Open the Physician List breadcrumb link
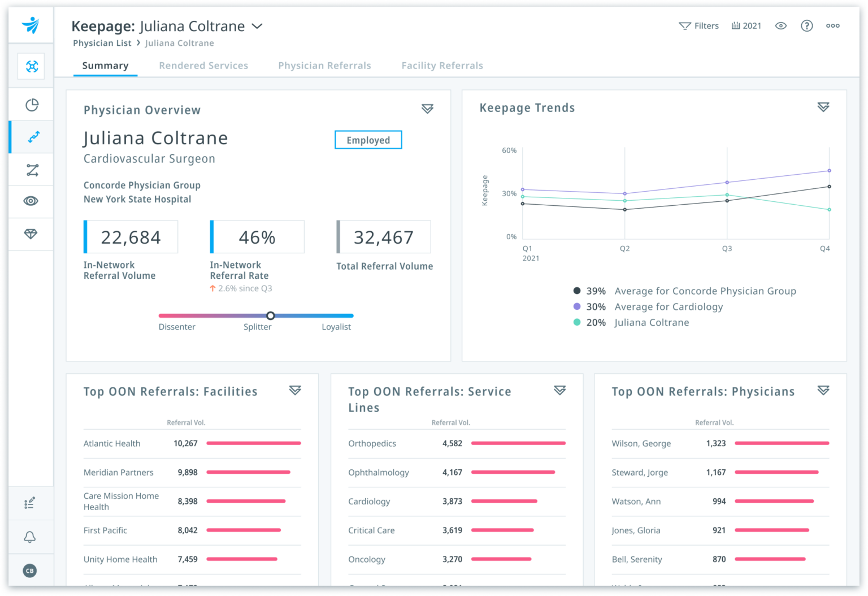The height and width of the screenshot is (596, 868). click(102, 43)
